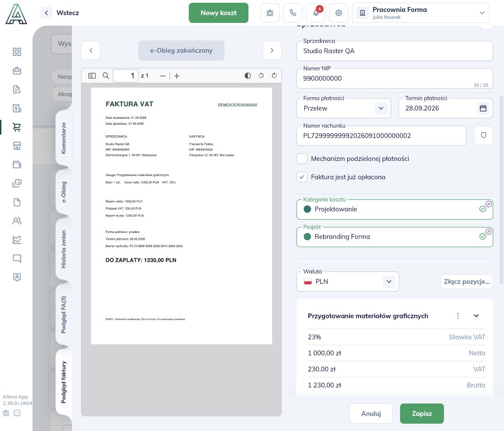Rotate invoice preview clockwise
504x431 pixels.
point(274,76)
